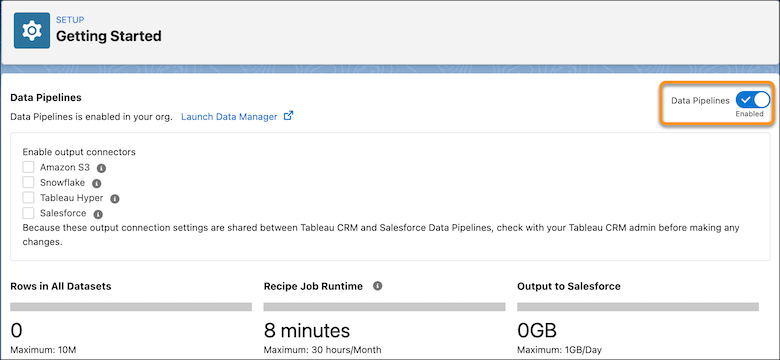Click the Amazon S3 connector label

[x=65, y=168]
